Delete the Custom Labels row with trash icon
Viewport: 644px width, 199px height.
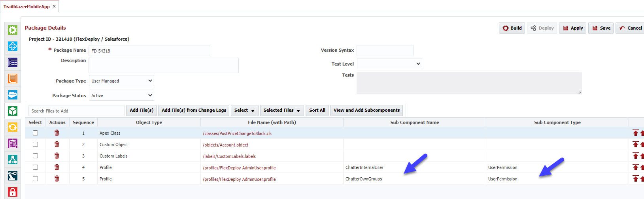(x=57, y=156)
